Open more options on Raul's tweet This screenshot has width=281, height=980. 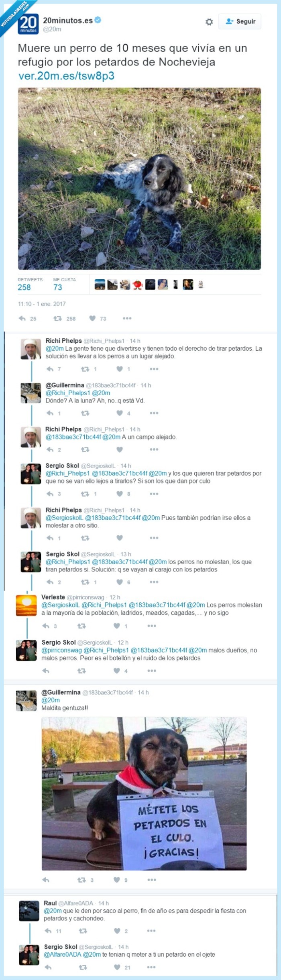coord(151,931)
